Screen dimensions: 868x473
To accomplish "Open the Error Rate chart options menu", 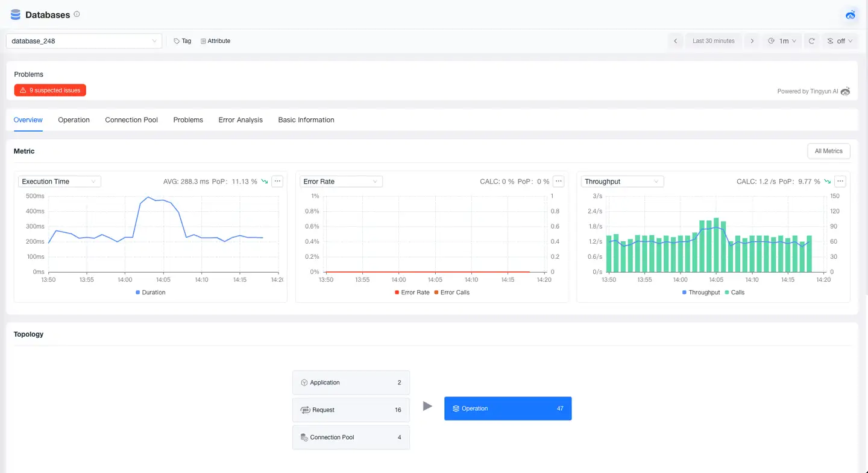I will (558, 181).
